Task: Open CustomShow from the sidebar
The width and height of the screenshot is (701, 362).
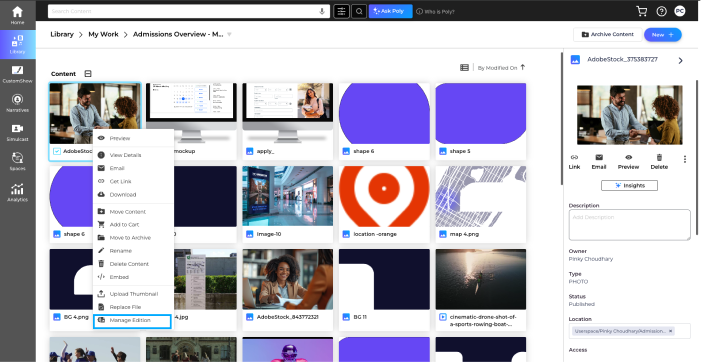Action: tap(17, 74)
